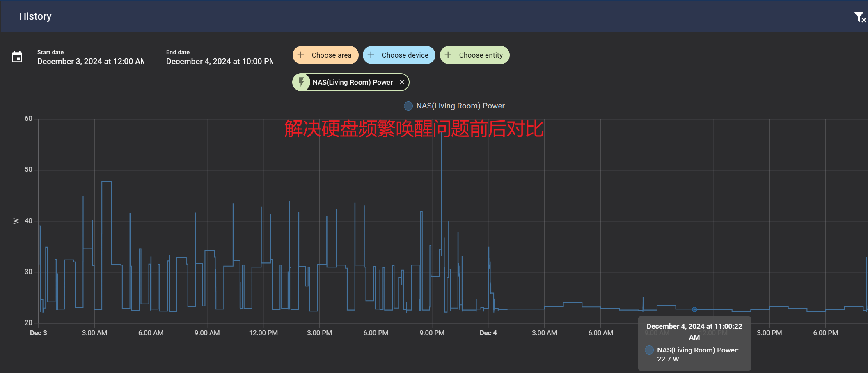Click the History page title
Viewport: 868px width, 373px height.
click(x=35, y=16)
